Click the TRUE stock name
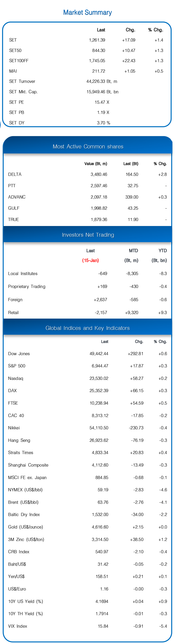 click(x=14, y=219)
